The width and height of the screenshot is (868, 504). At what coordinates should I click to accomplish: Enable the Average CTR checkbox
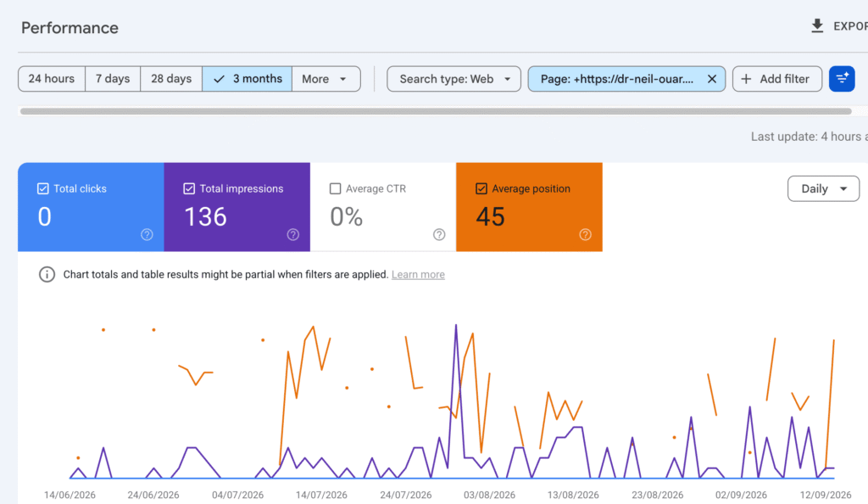335,189
